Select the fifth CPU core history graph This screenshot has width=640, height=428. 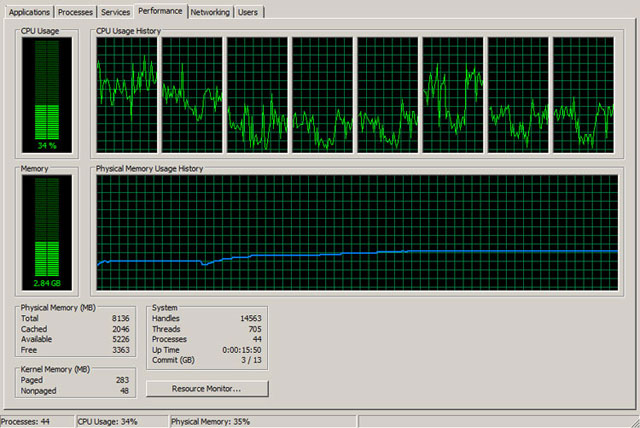pos(388,95)
